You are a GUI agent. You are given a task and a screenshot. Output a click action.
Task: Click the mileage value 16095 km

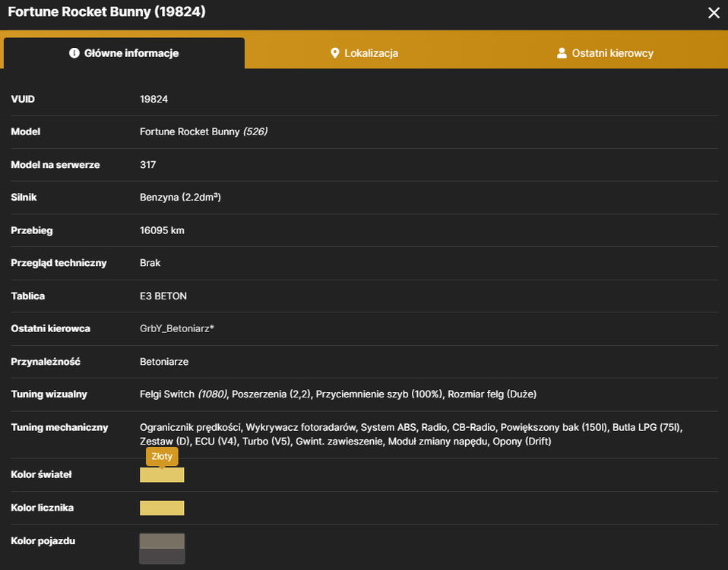point(162,231)
